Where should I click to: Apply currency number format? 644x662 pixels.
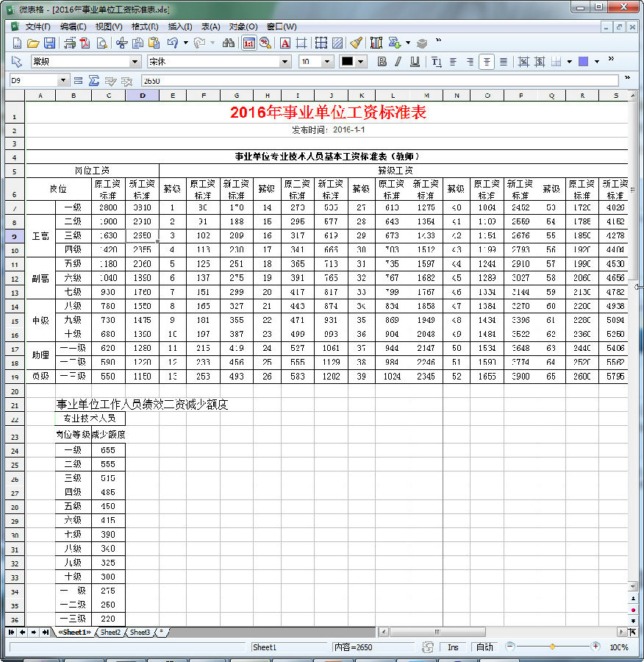pos(540,62)
